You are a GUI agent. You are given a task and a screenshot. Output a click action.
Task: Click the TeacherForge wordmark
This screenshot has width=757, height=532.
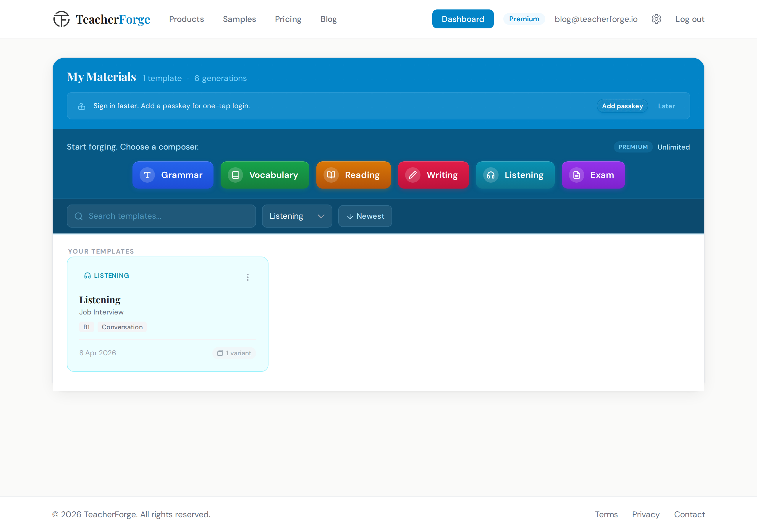point(113,20)
